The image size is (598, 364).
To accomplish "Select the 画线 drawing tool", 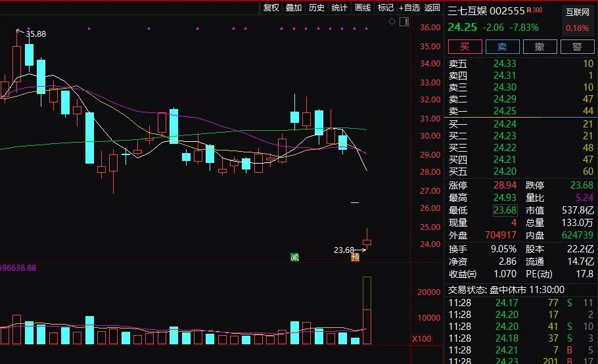I will pos(363,8).
